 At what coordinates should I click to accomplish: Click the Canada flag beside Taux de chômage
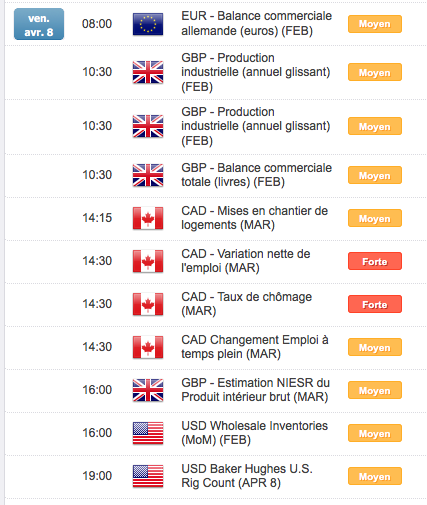click(148, 304)
